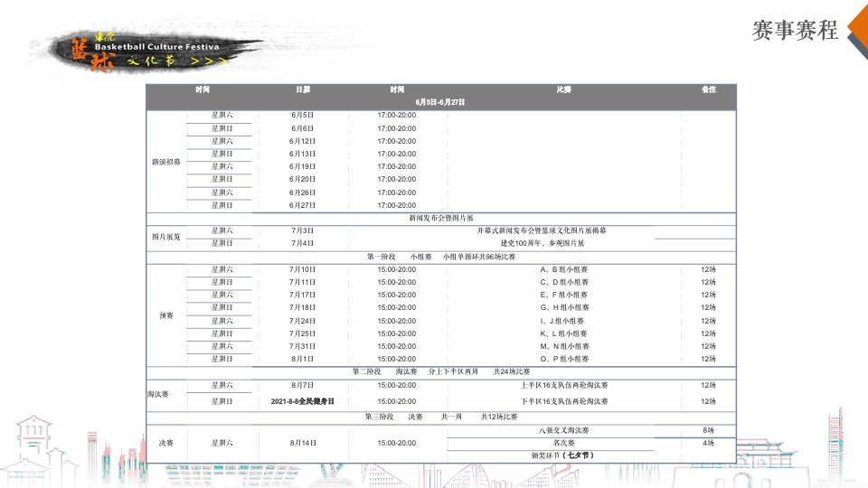Image resolution: width=868 pixels, height=488 pixels.
Task: Click the 日期 column header
Action: (303, 89)
